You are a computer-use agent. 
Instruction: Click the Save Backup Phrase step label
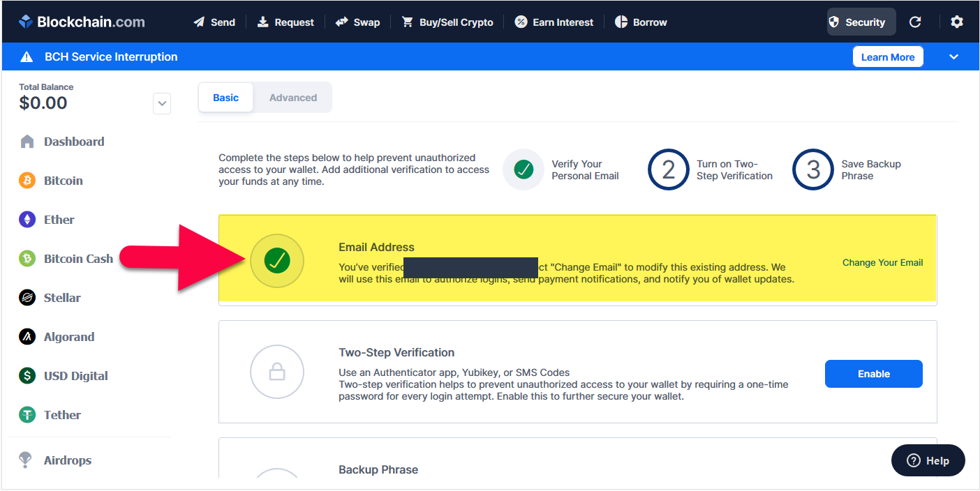coord(871,169)
